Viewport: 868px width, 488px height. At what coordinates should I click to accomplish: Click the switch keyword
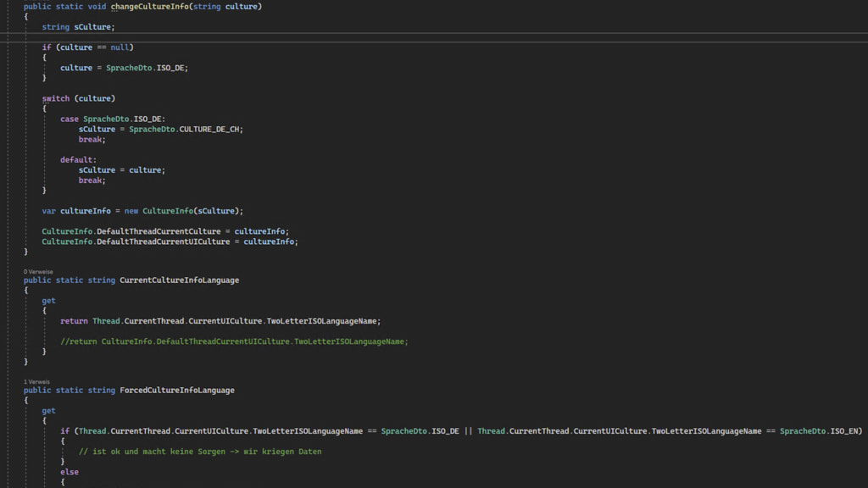[x=56, y=98]
